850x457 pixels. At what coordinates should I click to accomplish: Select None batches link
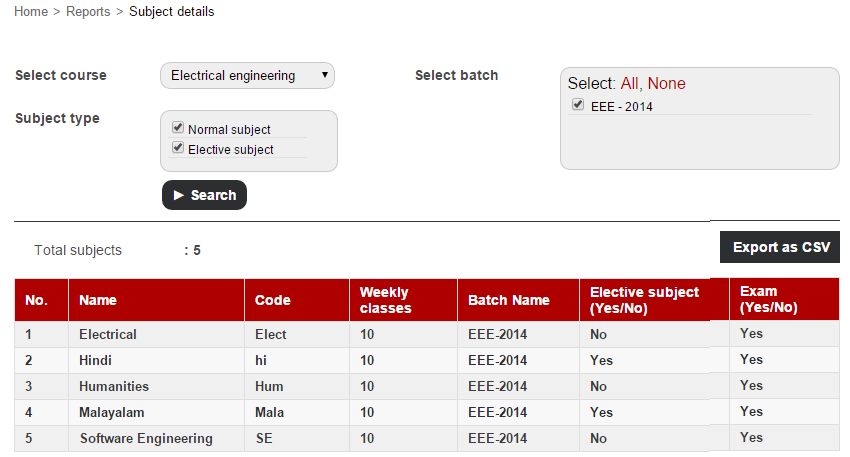pyautogui.click(x=666, y=83)
